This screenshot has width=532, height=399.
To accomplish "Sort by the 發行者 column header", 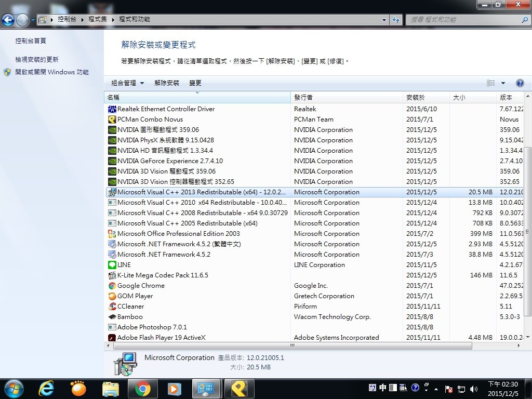I will click(x=347, y=97).
